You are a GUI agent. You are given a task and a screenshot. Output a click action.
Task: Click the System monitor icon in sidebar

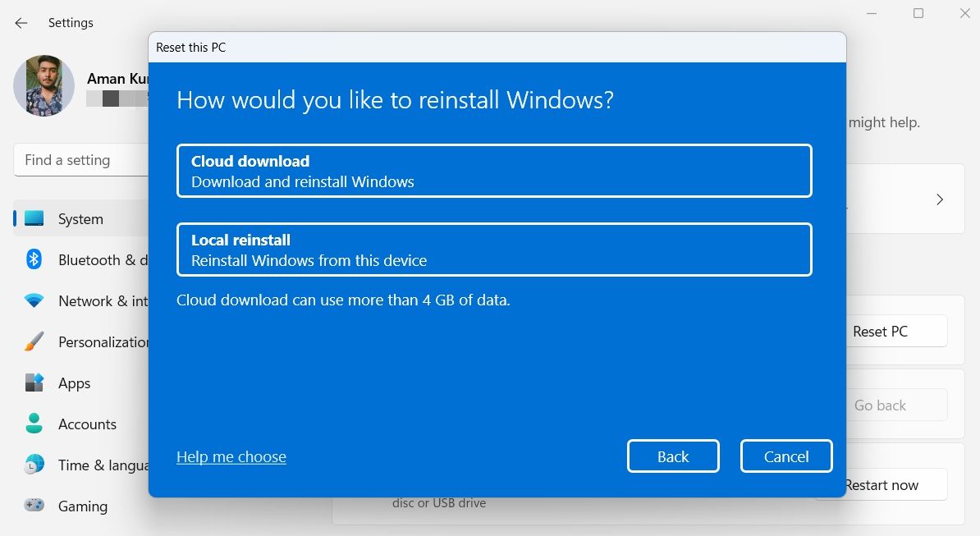click(x=34, y=218)
